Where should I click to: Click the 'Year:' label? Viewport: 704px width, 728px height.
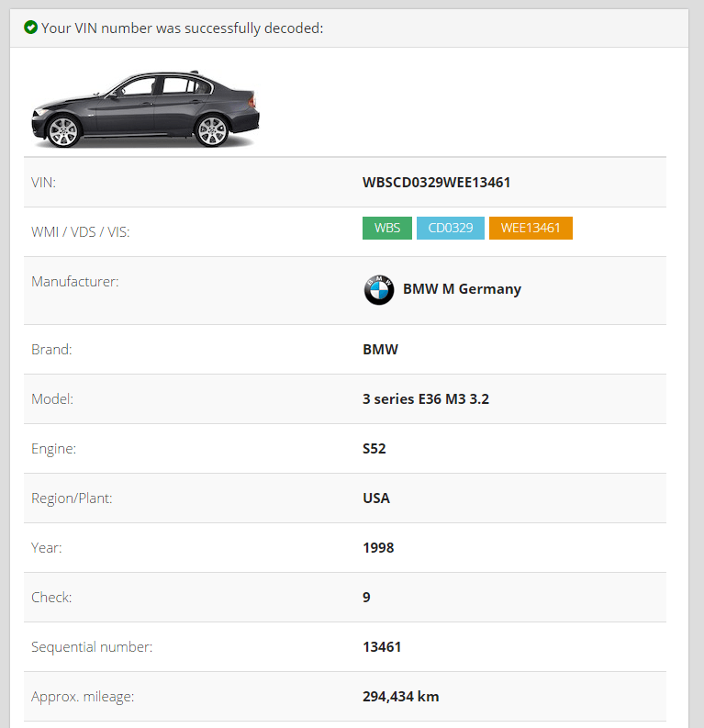pyautogui.click(x=46, y=548)
